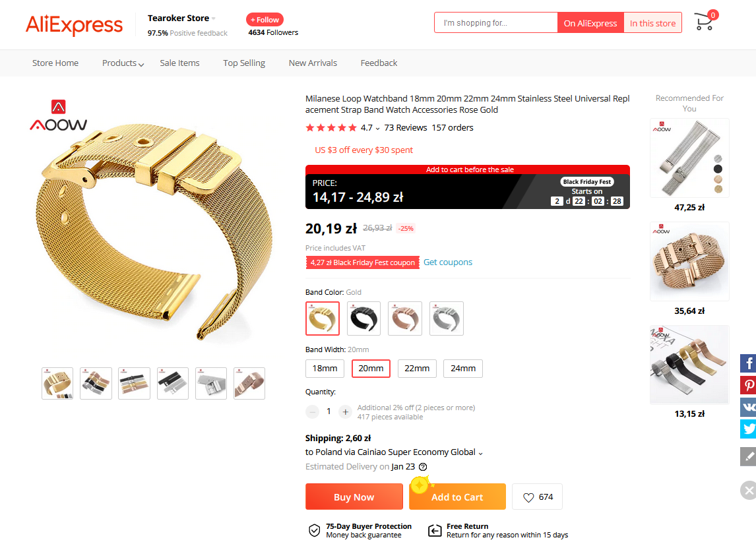The width and height of the screenshot is (756, 546).
Task: Share on VK via side icon
Action: point(748,408)
